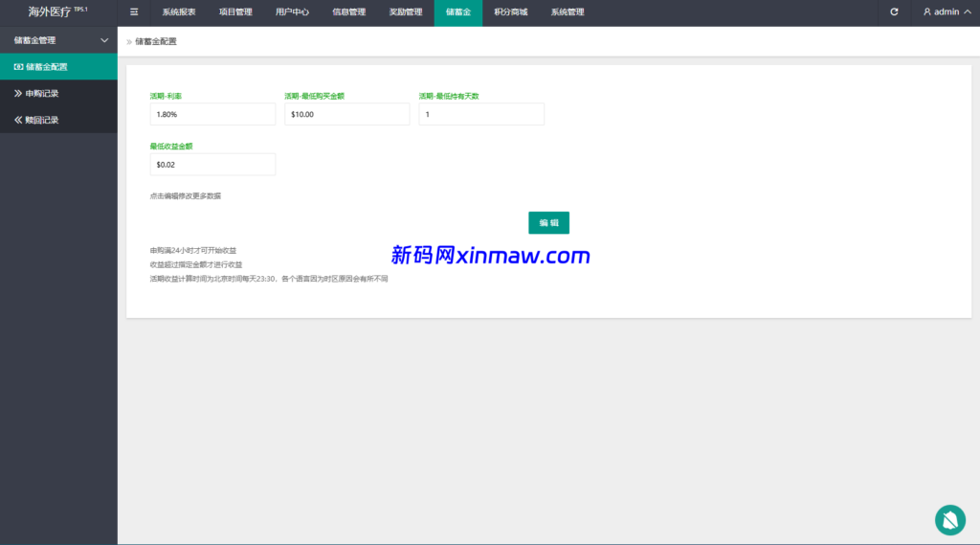
Task: Click the 储蓄金配置 breadcrumb text
Action: tap(156, 41)
